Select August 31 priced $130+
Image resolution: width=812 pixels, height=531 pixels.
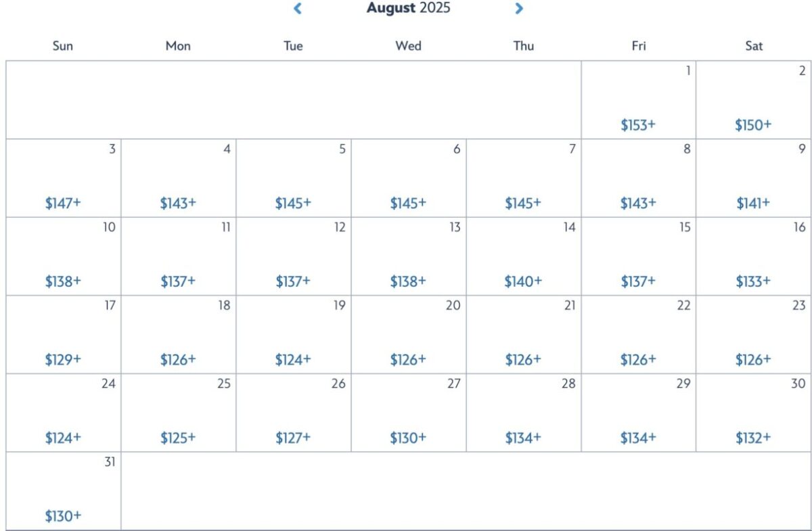[x=63, y=492]
